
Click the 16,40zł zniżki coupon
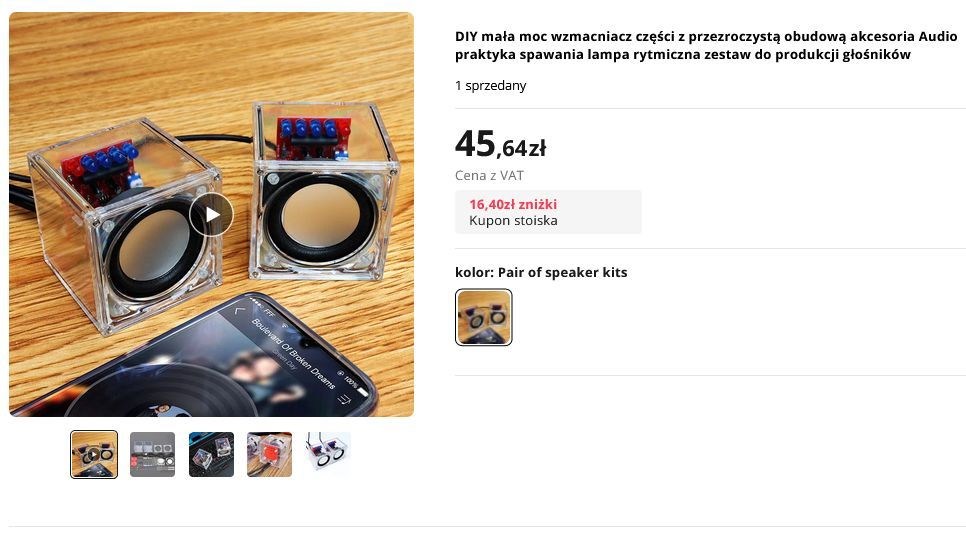(x=513, y=204)
